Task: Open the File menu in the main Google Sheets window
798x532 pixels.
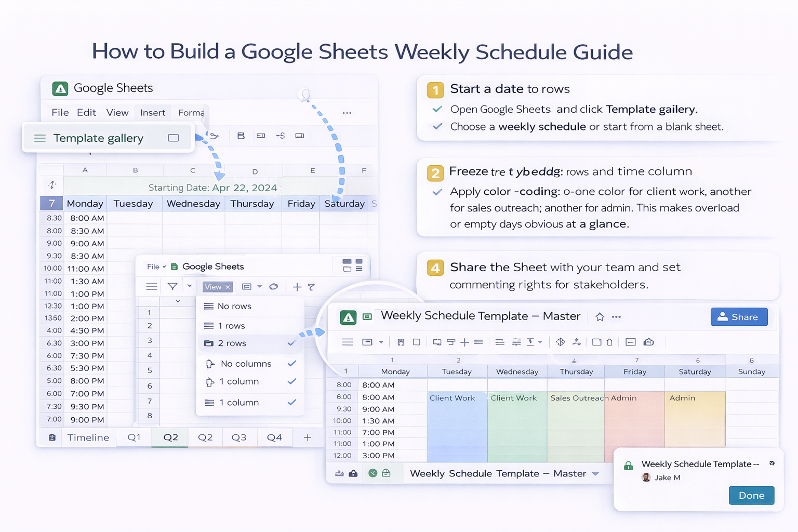Action: pos(60,113)
